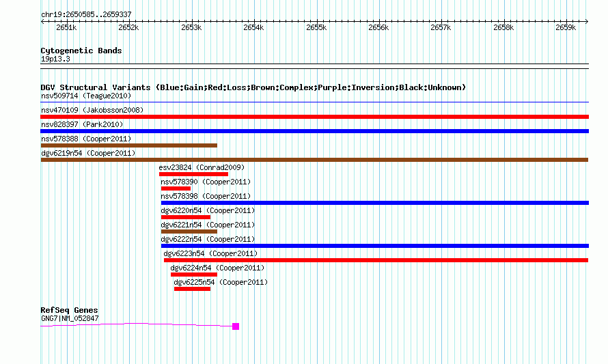The height and width of the screenshot is (364, 608).
Task: Open variant dgv6223n54 (Cooper2011) label
Action: tap(210, 253)
